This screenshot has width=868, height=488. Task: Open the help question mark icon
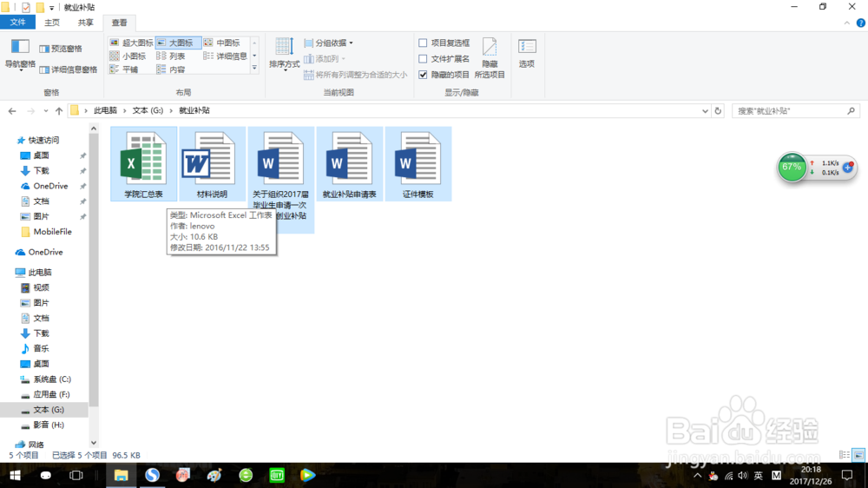tap(860, 23)
